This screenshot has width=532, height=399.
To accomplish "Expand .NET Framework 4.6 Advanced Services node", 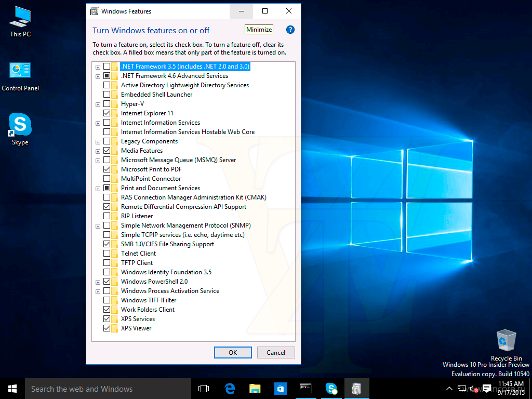I will point(98,76).
